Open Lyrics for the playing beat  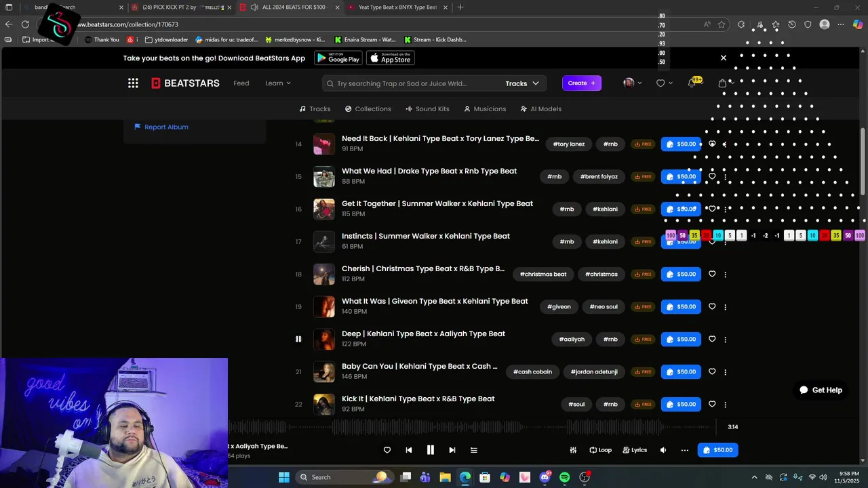point(635,450)
